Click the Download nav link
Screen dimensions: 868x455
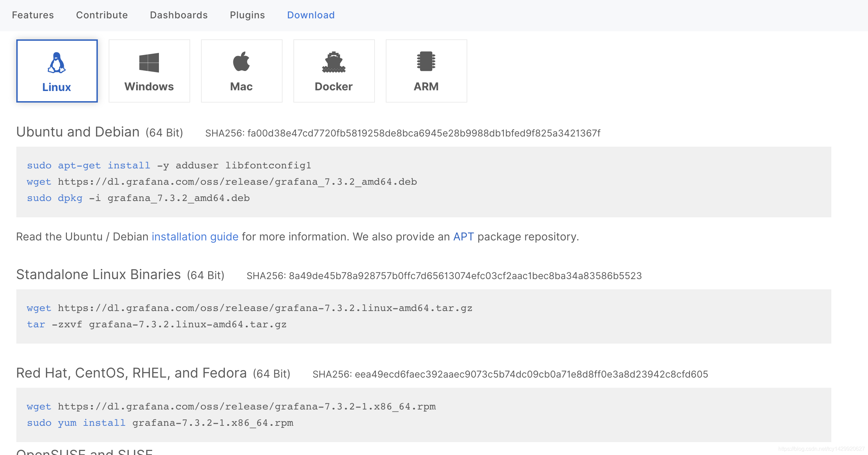[x=311, y=15]
